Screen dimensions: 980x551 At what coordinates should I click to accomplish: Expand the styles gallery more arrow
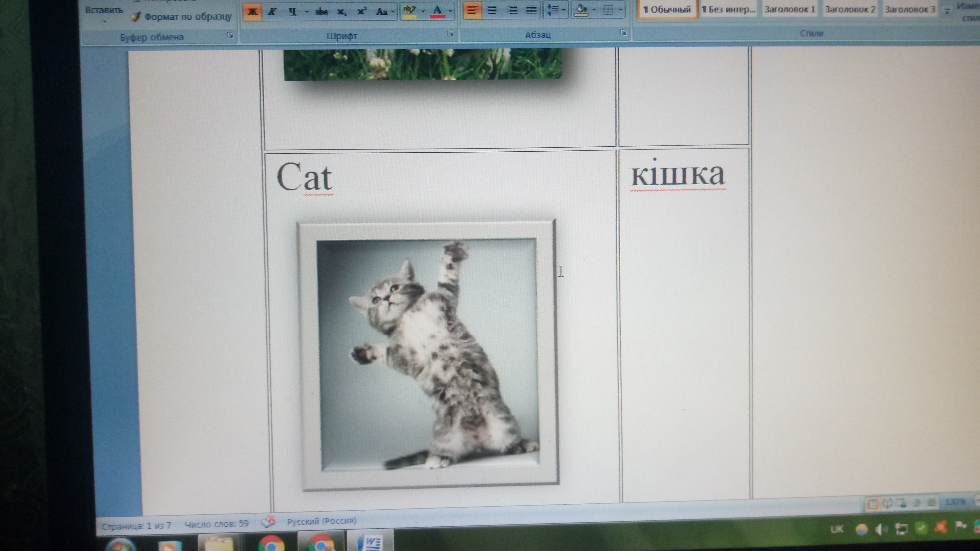pos(947,11)
